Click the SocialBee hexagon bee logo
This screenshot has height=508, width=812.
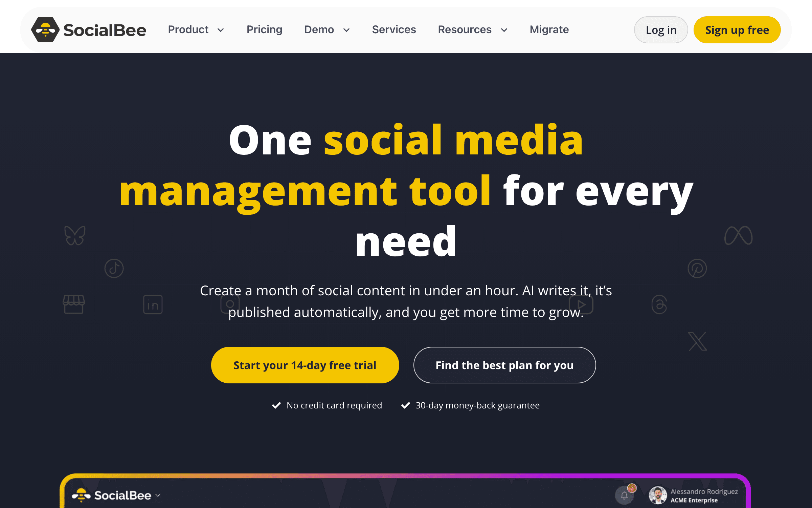coord(45,30)
